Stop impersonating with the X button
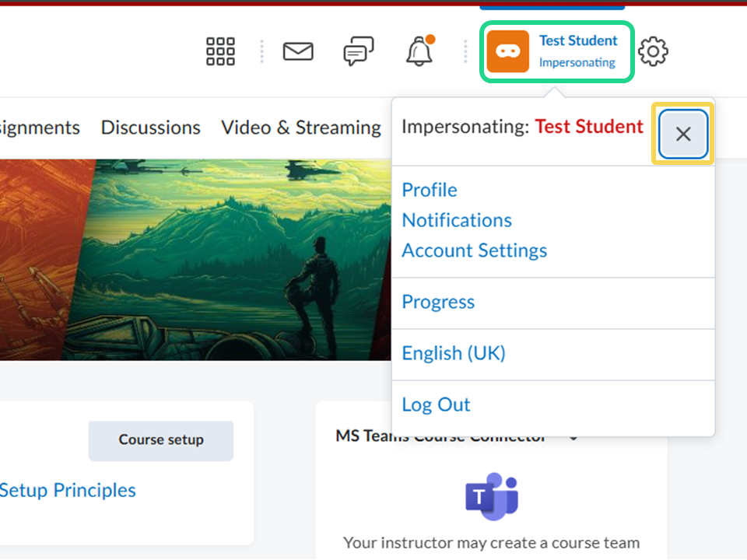 [683, 135]
